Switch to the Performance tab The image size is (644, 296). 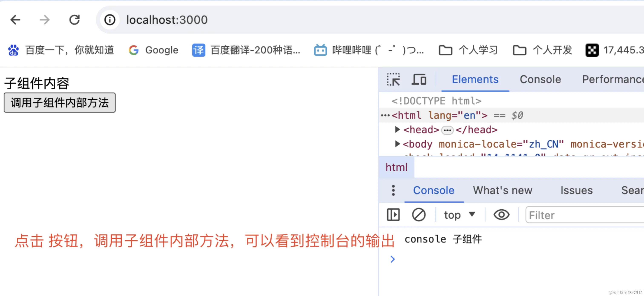click(x=612, y=79)
